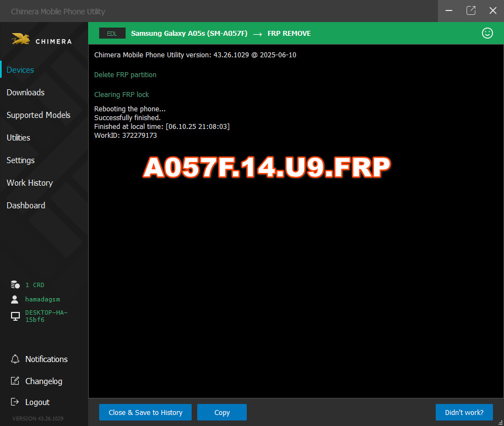Click the computer monitor icon
The width and height of the screenshot is (504, 426).
pos(15,316)
